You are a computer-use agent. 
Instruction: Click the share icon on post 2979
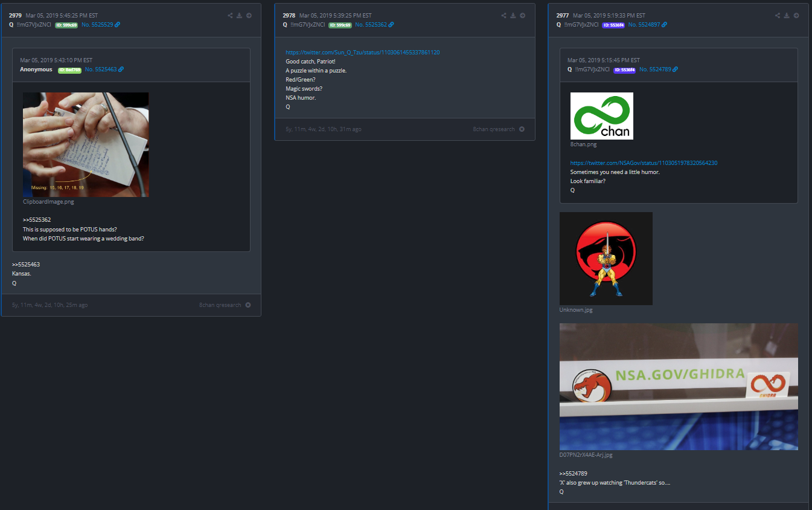230,16
